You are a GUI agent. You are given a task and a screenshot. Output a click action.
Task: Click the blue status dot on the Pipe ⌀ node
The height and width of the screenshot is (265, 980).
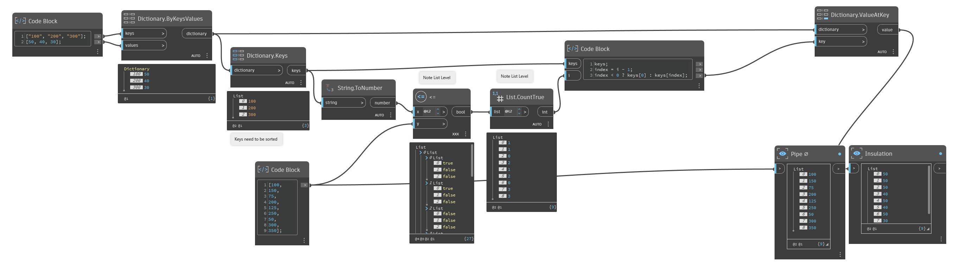tap(840, 154)
